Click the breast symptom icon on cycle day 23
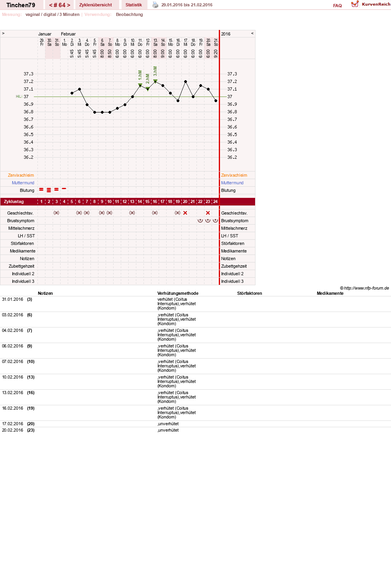The image size is (391, 588). (208, 220)
